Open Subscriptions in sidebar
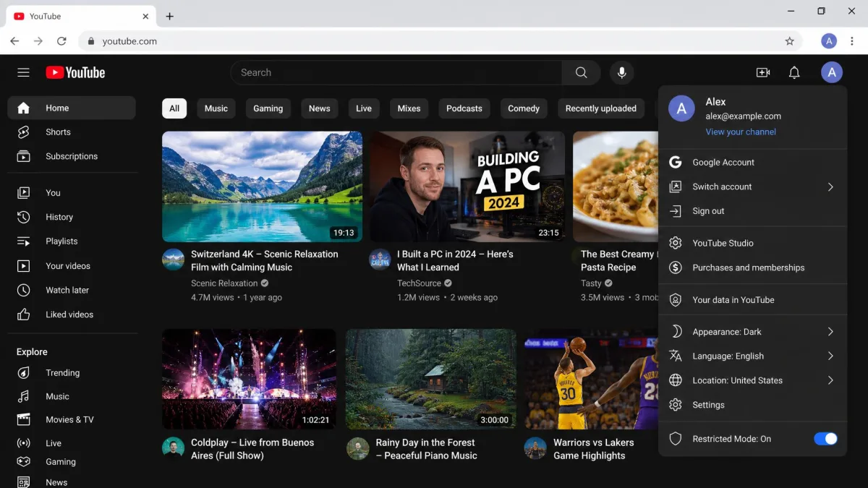The width and height of the screenshot is (868, 488). [72, 156]
